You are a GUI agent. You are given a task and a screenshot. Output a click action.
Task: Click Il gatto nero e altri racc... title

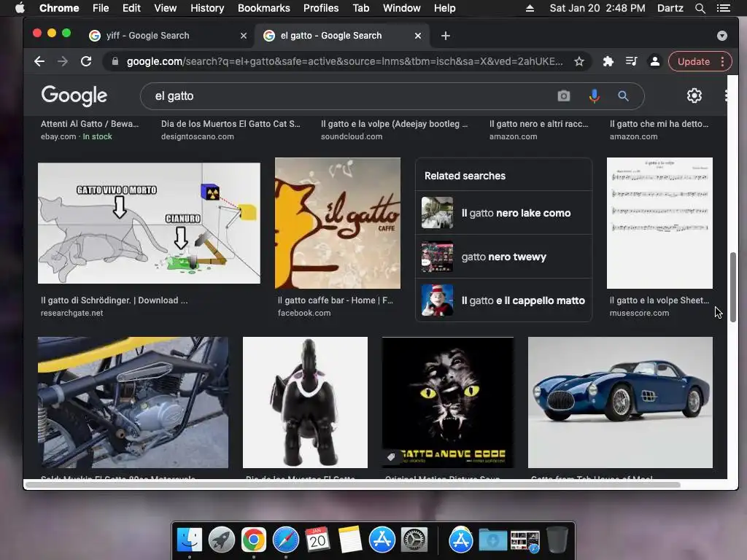click(539, 124)
